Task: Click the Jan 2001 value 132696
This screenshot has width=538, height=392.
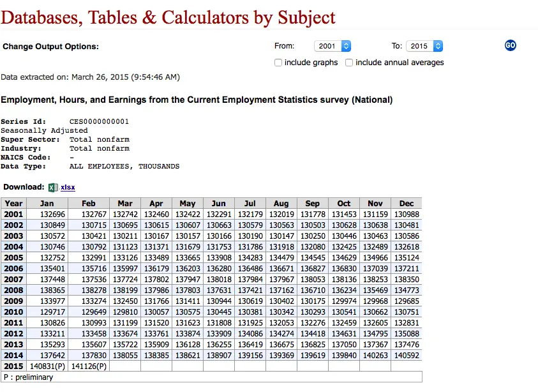Action: [52, 214]
